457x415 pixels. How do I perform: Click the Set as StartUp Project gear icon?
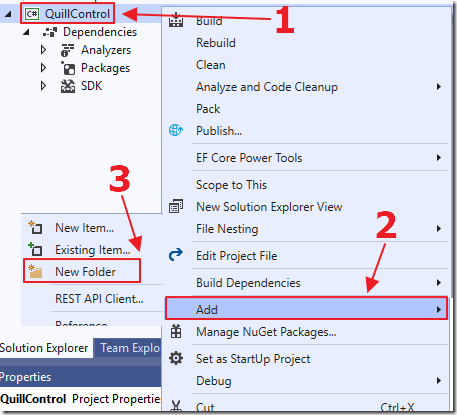176,358
